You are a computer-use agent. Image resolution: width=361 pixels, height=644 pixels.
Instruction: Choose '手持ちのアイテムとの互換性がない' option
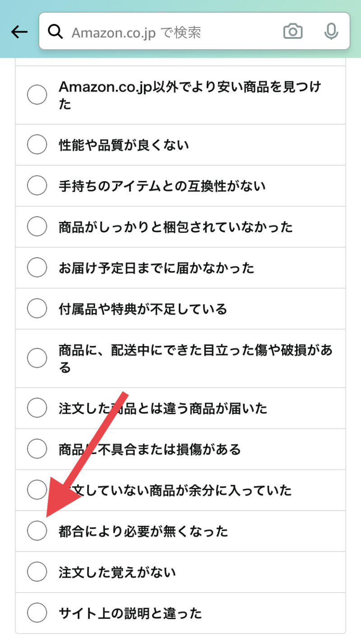coord(37,186)
